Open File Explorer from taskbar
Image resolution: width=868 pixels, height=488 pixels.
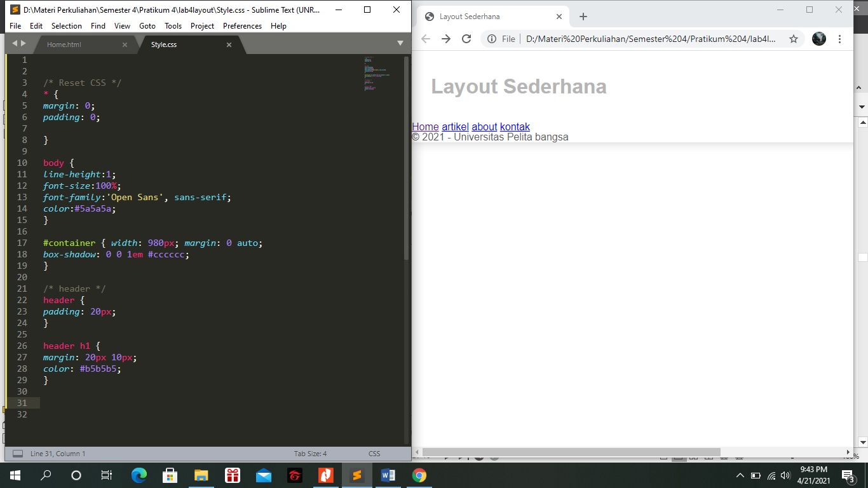(x=201, y=475)
